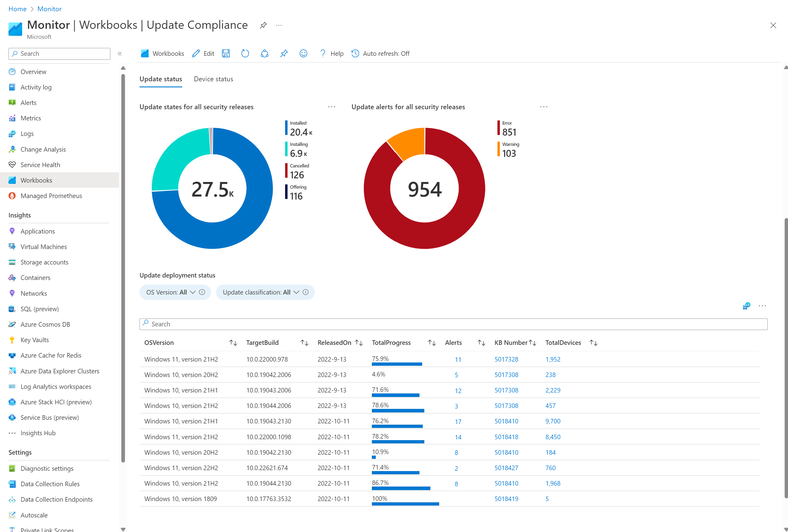This screenshot has height=532, width=788.
Task: Click the table Search field
Action: coord(453,324)
